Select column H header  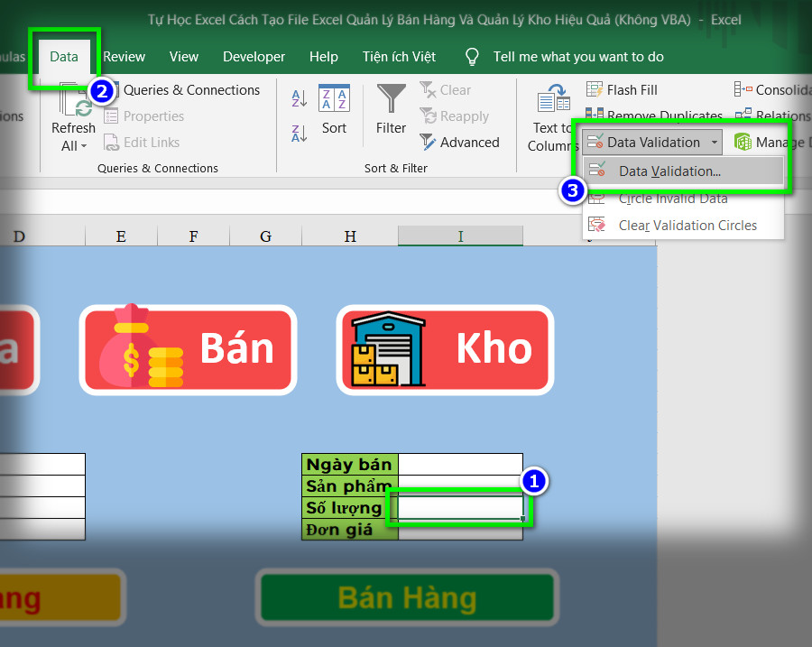click(350, 236)
